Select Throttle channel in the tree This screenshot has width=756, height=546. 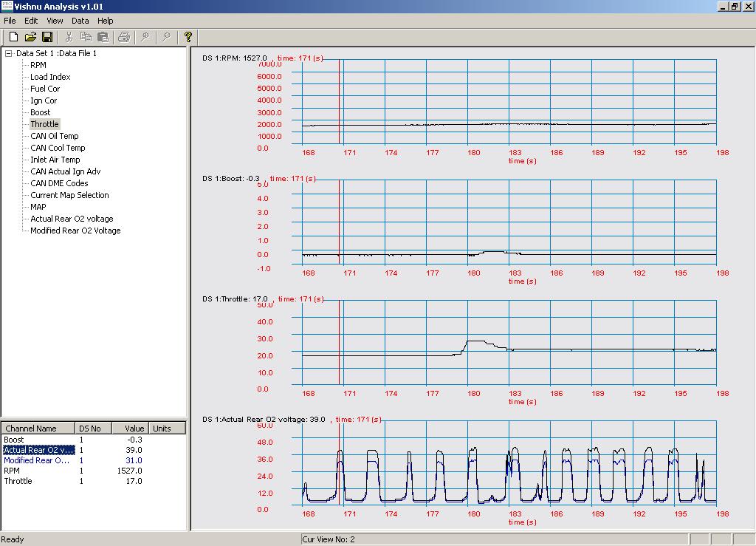click(x=44, y=124)
